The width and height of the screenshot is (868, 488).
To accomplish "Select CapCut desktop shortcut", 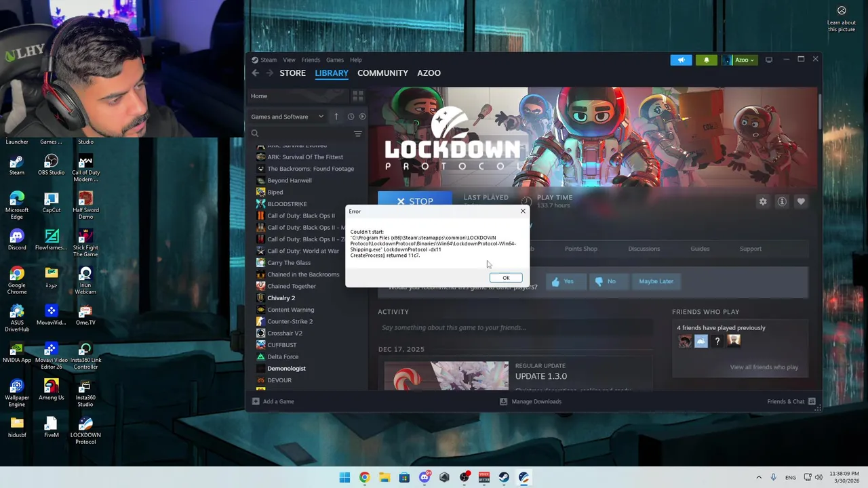I will click(51, 202).
